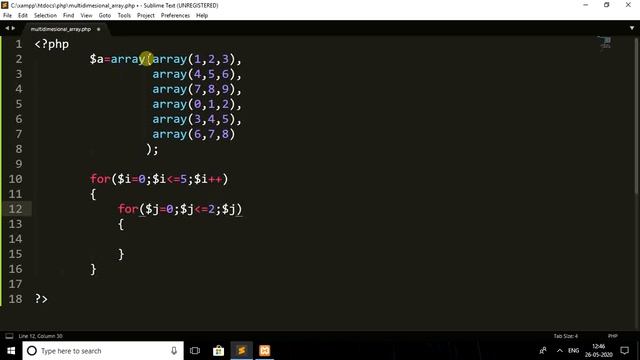The image size is (640, 360).
Task: Open the Tools menu
Action: tap(124, 16)
